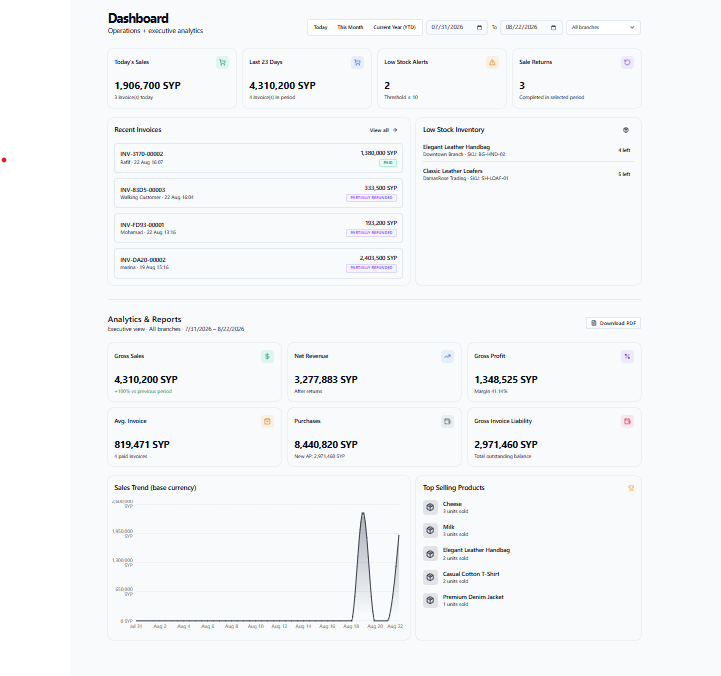This screenshot has height=676, width=721.
Task: Click the Partially Refunded badge on INV-DA20-00002
Action: pyautogui.click(x=372, y=268)
